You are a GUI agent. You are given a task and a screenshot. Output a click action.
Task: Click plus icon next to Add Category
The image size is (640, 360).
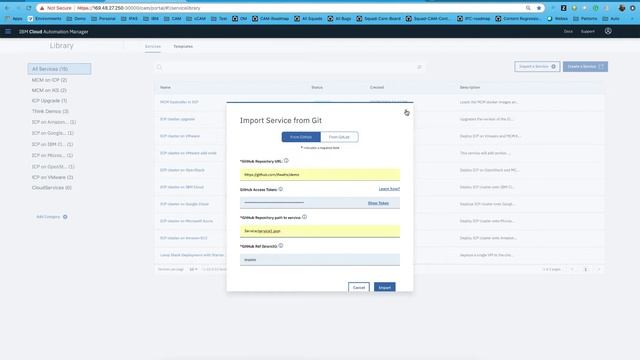pos(65,217)
